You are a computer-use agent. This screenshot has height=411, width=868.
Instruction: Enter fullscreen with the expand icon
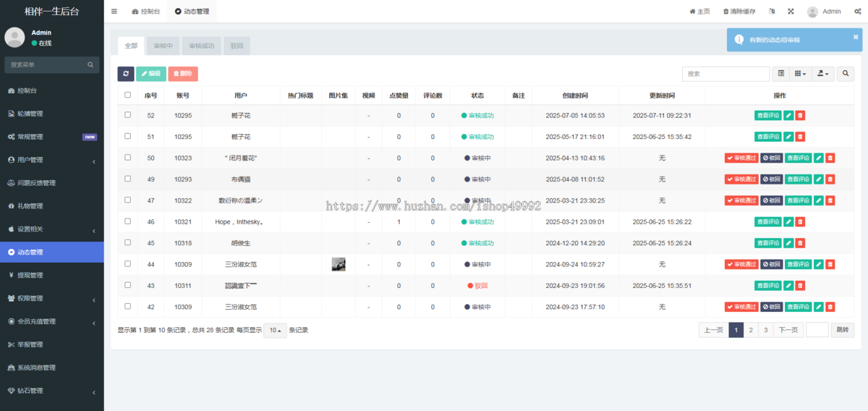tap(791, 12)
